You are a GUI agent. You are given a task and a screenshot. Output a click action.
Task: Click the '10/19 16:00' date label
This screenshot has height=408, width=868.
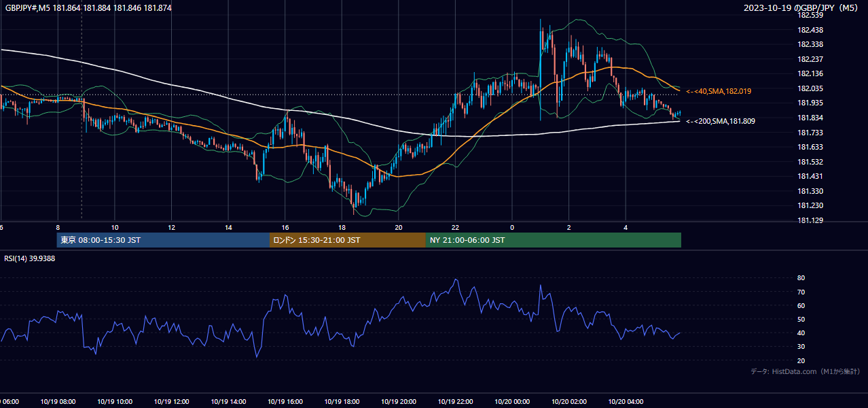[285, 402]
